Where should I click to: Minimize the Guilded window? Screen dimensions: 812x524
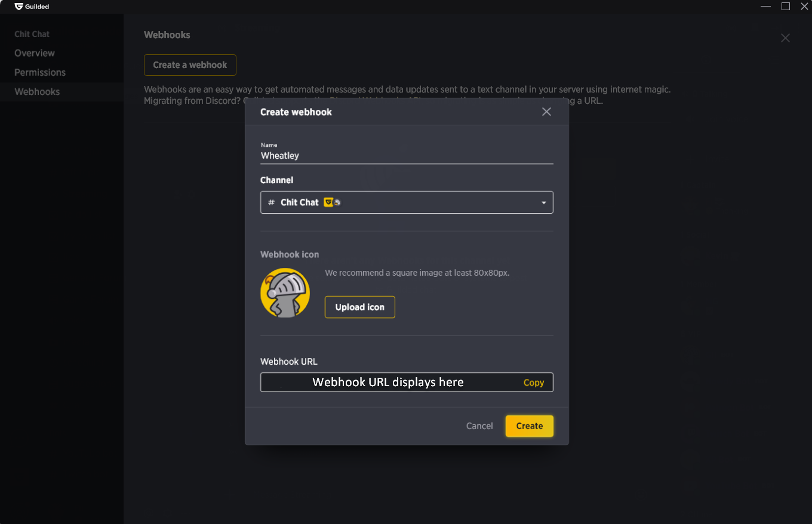coord(766,6)
